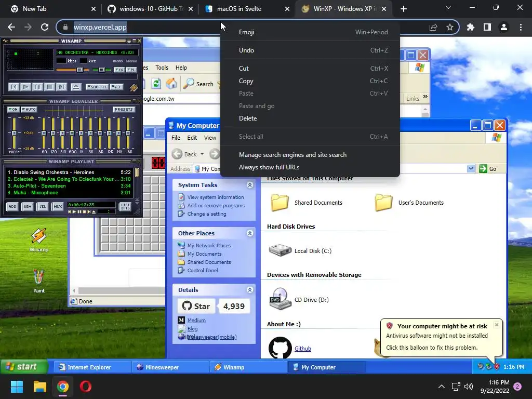Select Manage search engines and site search
The height and width of the screenshot is (399, 532).
tap(310, 155)
